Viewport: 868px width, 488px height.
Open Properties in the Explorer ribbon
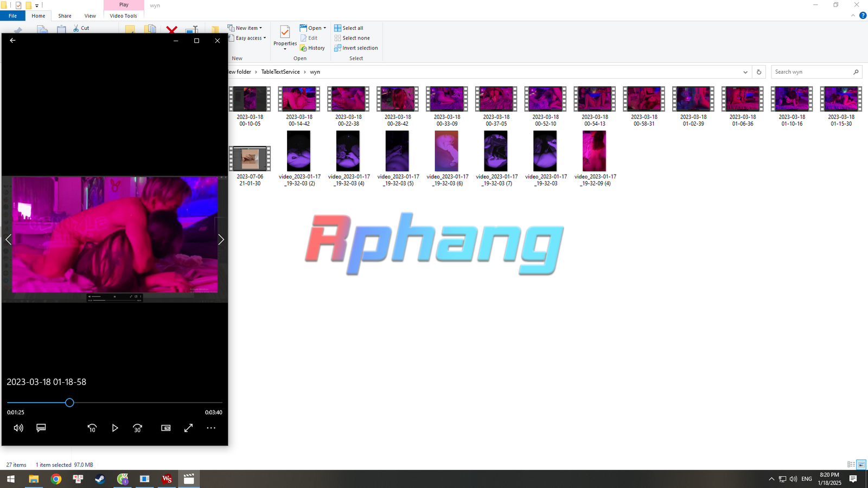click(285, 37)
